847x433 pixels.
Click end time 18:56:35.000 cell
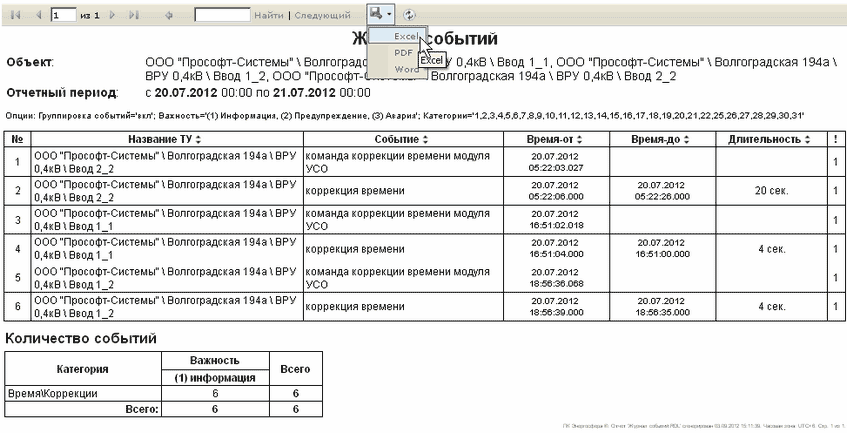click(662, 307)
